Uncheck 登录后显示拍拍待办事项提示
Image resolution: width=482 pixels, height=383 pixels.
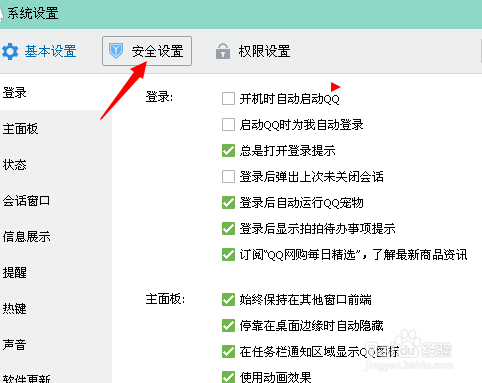click(x=228, y=229)
